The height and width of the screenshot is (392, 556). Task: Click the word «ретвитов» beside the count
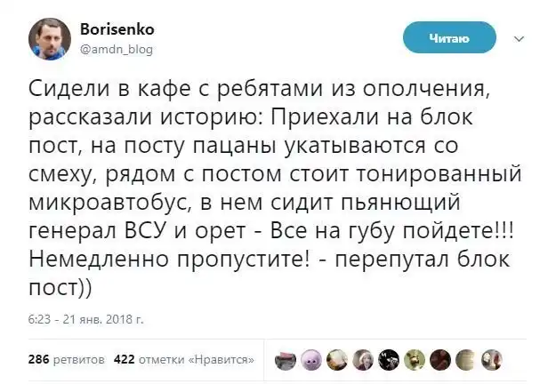[x=78, y=360]
